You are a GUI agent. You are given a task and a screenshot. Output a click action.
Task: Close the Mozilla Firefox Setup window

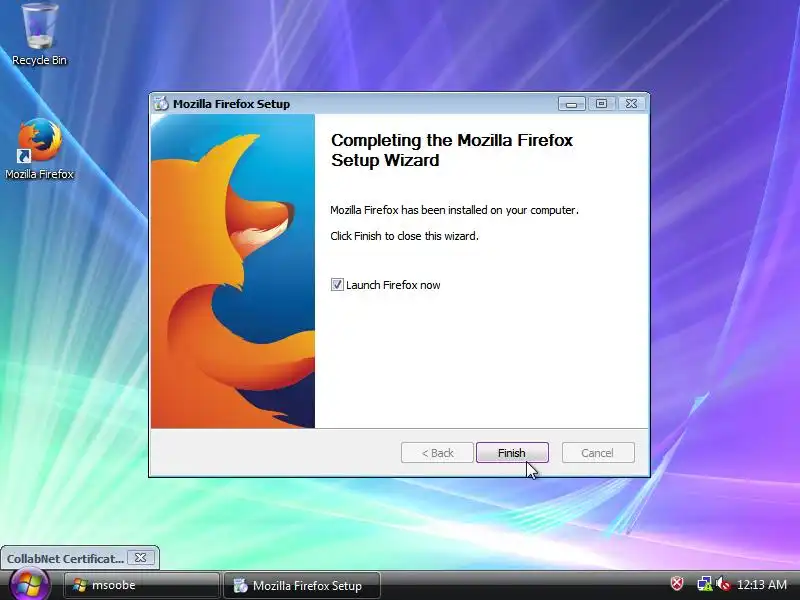coord(631,104)
